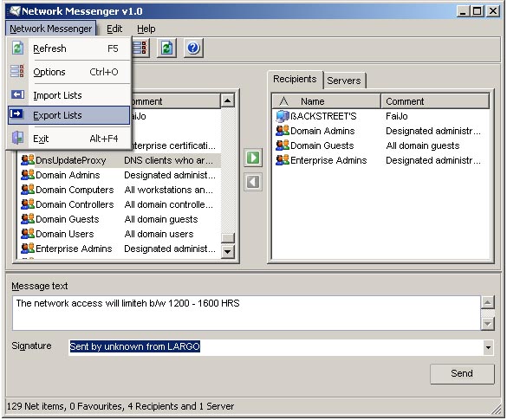Click the 'DNS clients who ar...' comment cell
The image size is (507, 420).
[168, 160]
